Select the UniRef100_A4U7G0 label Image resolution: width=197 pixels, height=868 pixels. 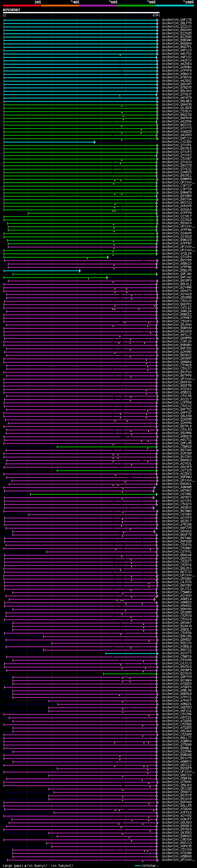(x=177, y=54)
